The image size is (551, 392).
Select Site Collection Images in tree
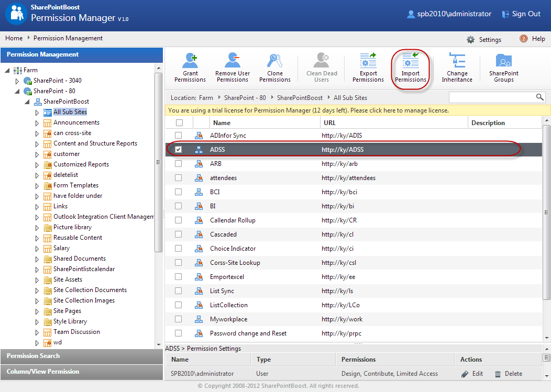coord(84,301)
